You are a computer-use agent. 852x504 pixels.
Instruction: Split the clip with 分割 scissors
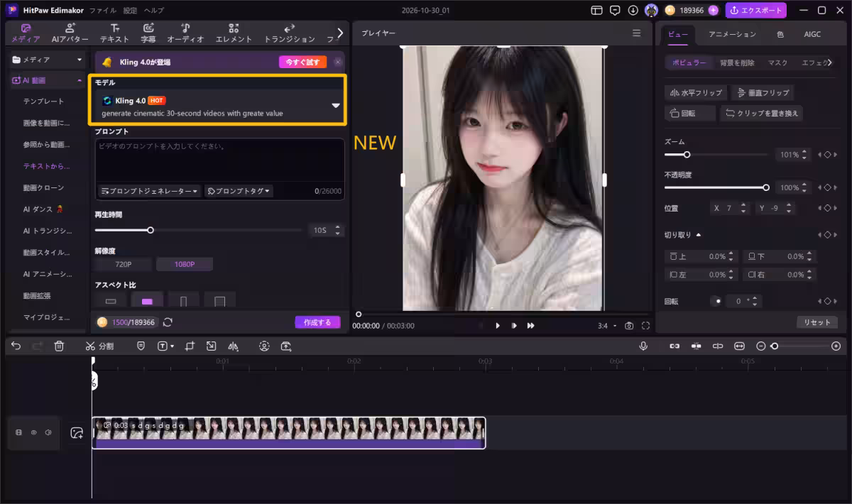click(x=99, y=346)
